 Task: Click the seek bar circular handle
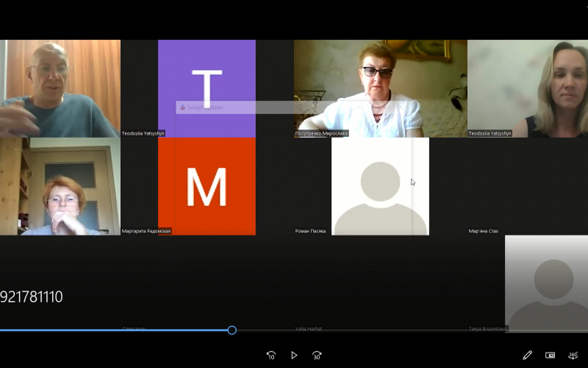click(232, 330)
